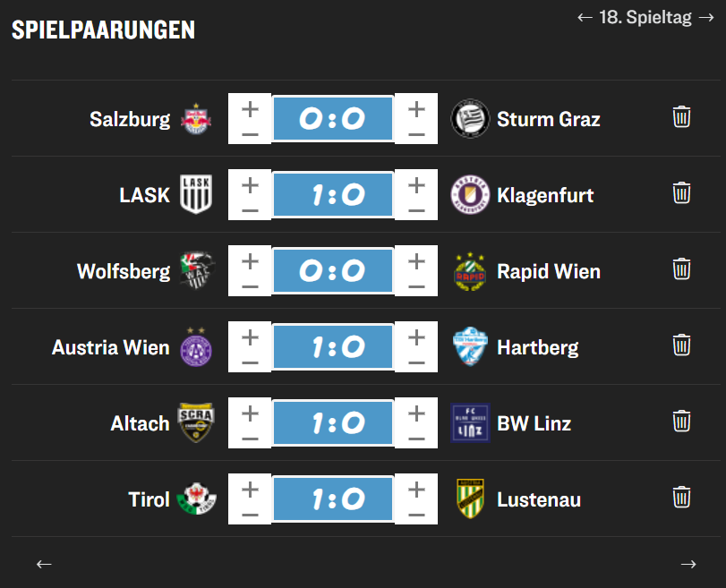Viewport: 726px width, 588px height.
Task: Delete the Salzburg vs Sturm Graz match
Action: click(x=681, y=117)
